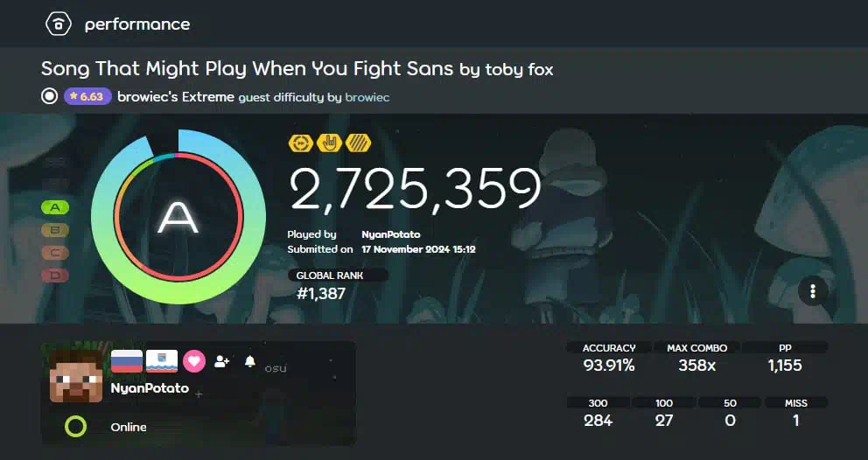Image resolution: width=868 pixels, height=460 pixels.
Task: Click the regional flag next to Russia
Action: point(162,361)
